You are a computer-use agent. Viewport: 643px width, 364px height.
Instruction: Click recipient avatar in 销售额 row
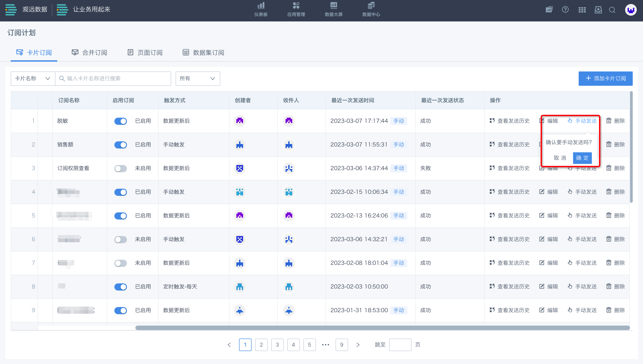point(289,145)
